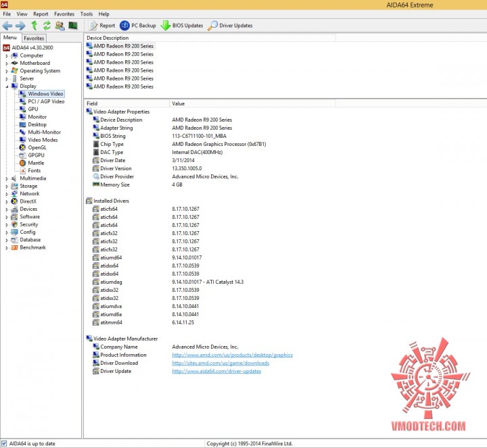
Task: Toggle the AIDA64 is up to date checkbox
Action: (4, 444)
